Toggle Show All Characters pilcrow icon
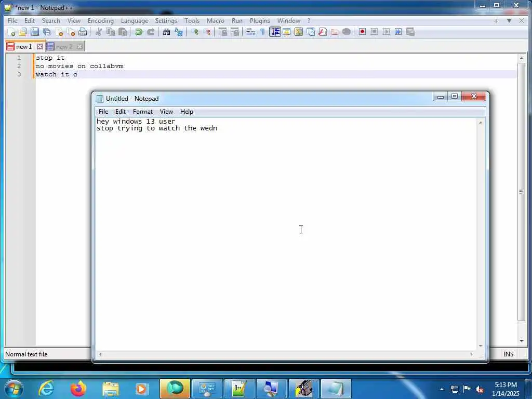Viewport: 532px width, 399px height. [262, 32]
